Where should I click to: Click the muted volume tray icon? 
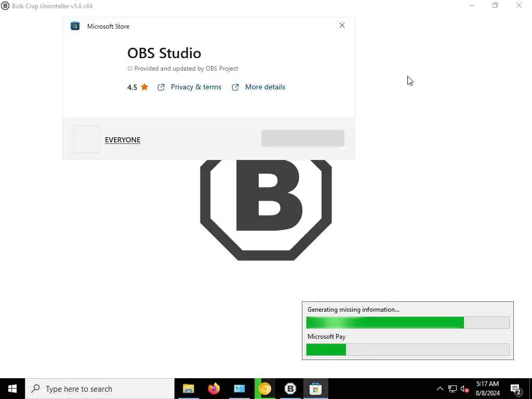click(465, 389)
